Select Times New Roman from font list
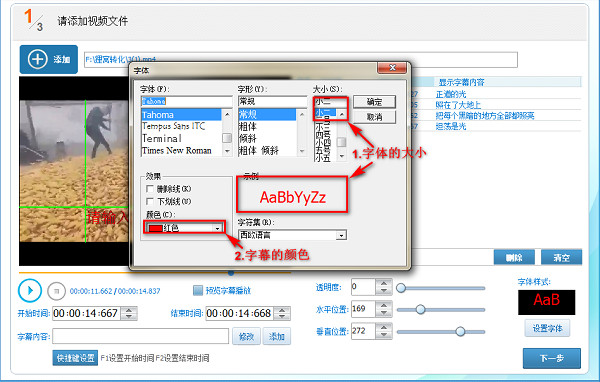The width and height of the screenshot is (600, 382). click(177, 150)
